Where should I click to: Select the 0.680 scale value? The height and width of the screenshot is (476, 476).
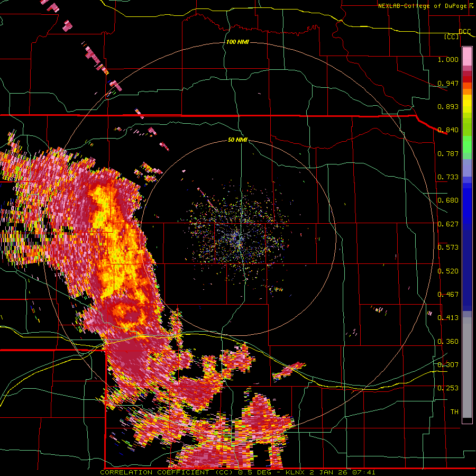448,200
